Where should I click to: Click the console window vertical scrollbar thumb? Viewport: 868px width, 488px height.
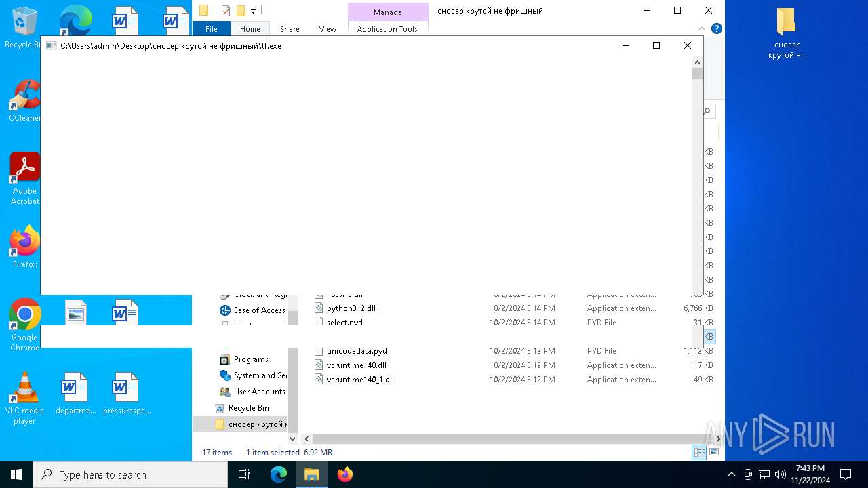click(x=698, y=74)
